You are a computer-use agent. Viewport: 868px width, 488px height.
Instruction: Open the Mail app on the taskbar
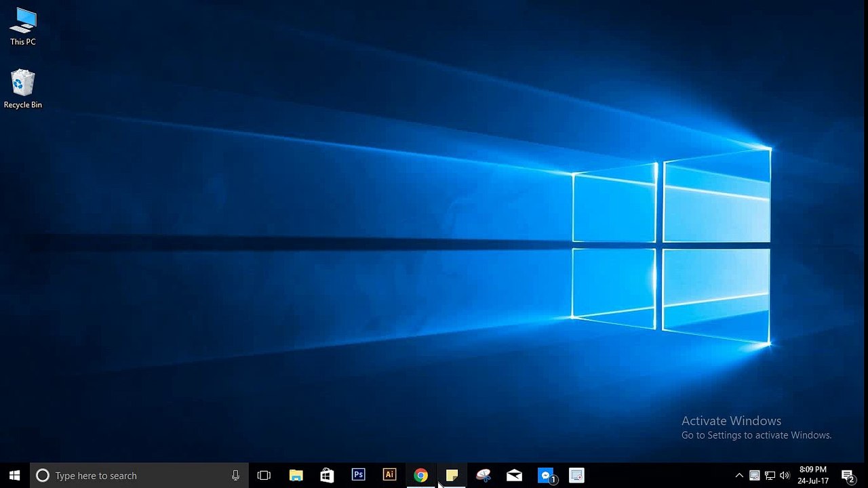pos(514,476)
